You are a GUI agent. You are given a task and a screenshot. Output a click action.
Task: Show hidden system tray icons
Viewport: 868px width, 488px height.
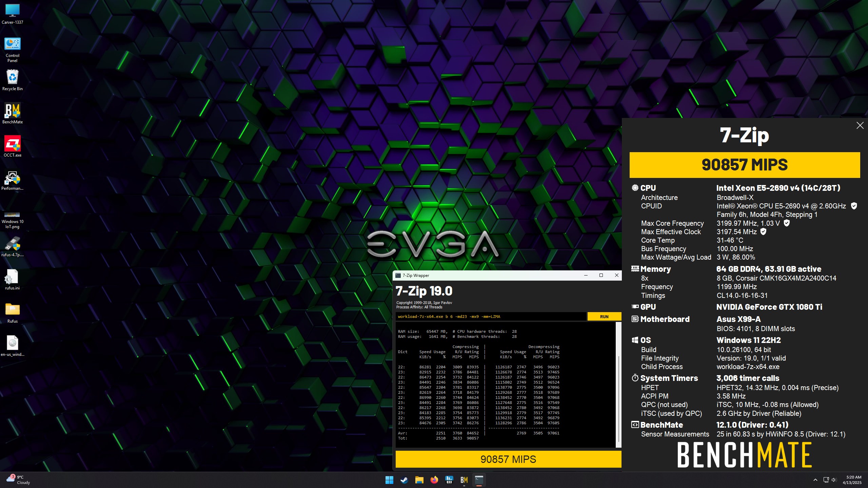tap(815, 480)
